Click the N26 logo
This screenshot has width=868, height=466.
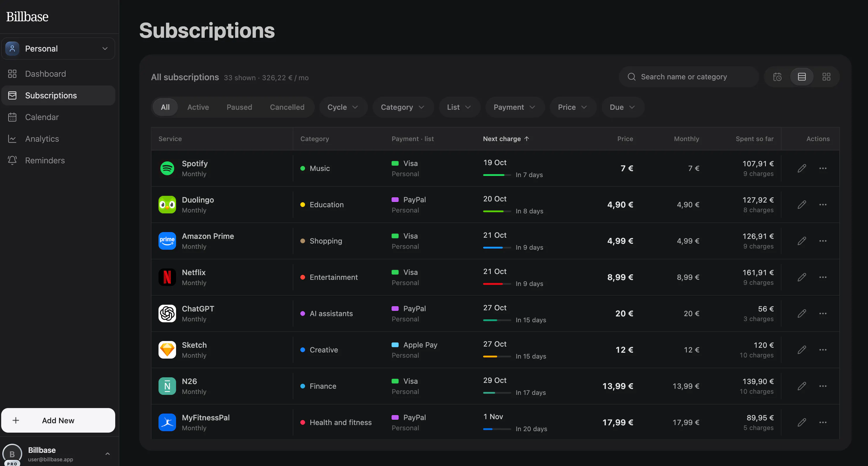coord(167,386)
